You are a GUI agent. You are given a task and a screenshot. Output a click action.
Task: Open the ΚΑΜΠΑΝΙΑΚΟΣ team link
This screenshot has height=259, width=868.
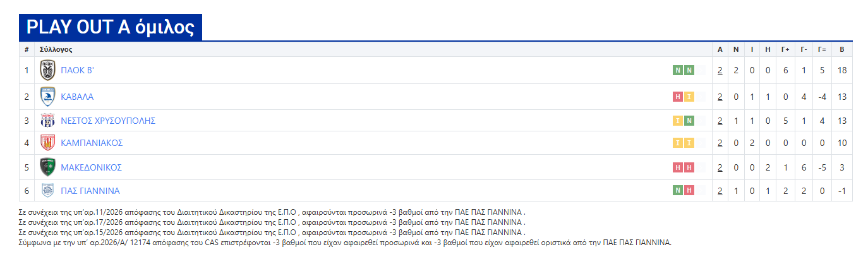[92, 143]
